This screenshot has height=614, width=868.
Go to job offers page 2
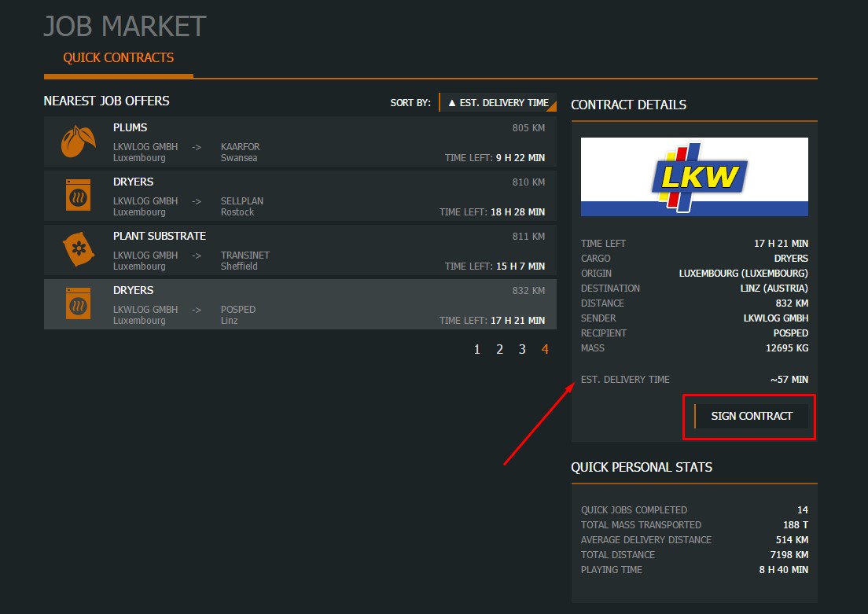point(499,349)
